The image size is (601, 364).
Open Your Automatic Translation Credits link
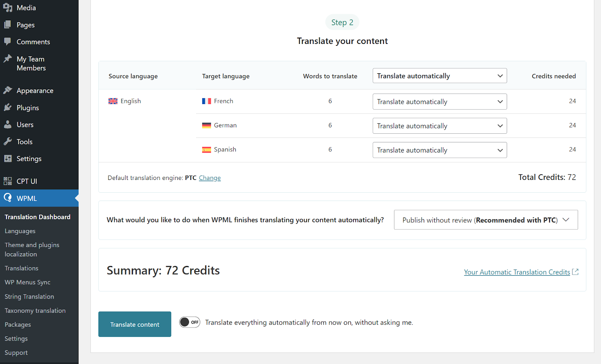[x=517, y=272]
